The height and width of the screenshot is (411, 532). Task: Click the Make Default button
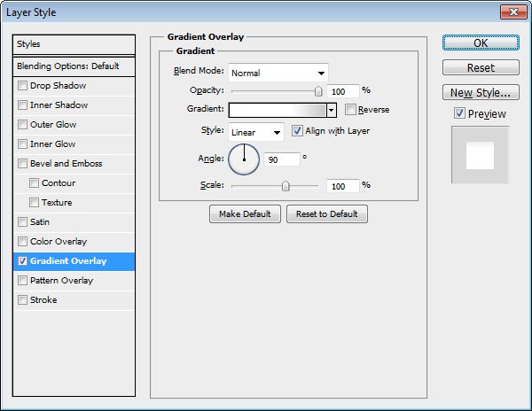click(x=245, y=213)
